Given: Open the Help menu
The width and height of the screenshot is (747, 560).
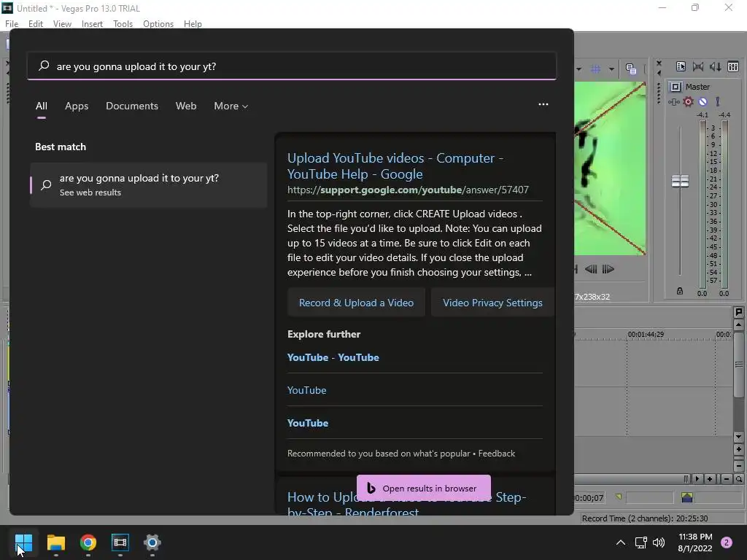Looking at the screenshot, I should click(193, 24).
